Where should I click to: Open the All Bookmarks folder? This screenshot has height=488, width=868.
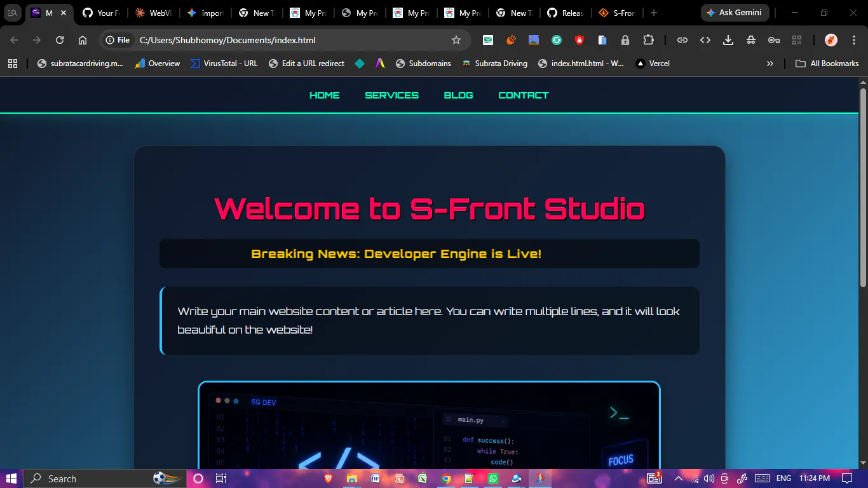click(x=827, y=64)
